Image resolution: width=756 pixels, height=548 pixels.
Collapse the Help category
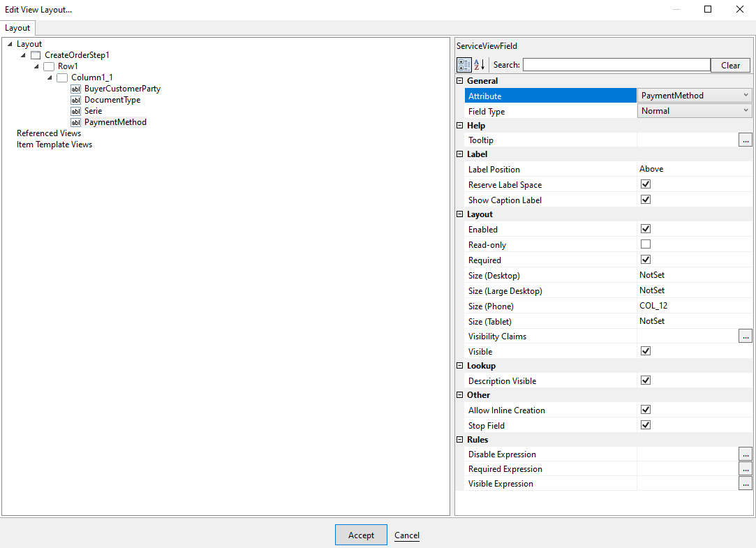point(460,126)
